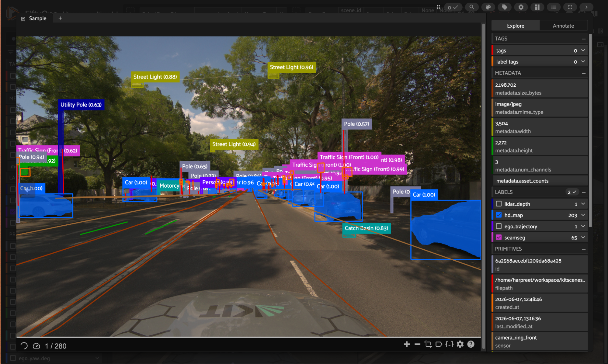This screenshot has width=608, height=364.
Task: Click the last_modified_at timestamp entry
Action: coord(540,322)
